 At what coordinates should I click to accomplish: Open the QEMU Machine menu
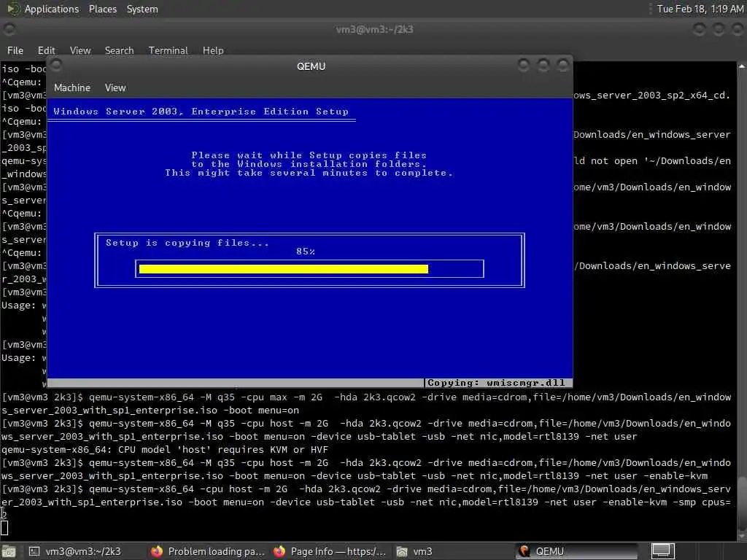[x=72, y=87]
